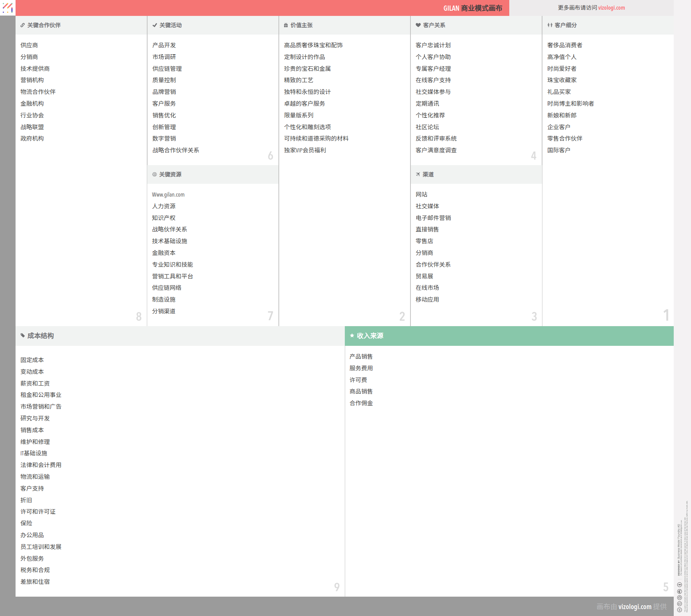Click the 成本结构 section header
Image resolution: width=691 pixels, height=616 pixels.
pos(40,336)
